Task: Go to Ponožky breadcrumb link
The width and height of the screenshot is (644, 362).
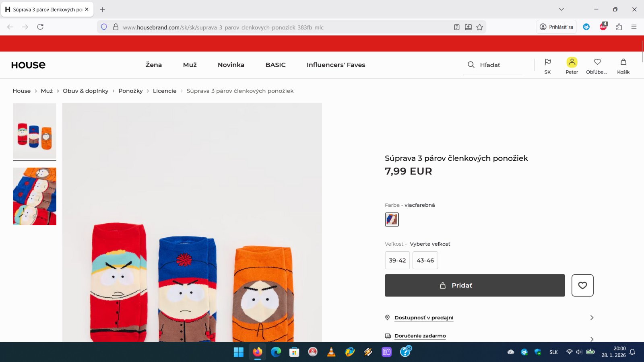Action: pos(130,91)
